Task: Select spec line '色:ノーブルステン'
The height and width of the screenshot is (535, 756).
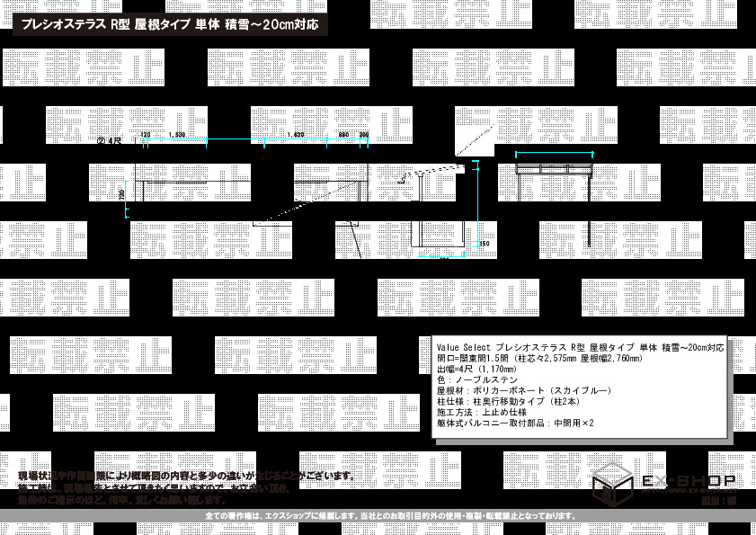Action: click(476, 380)
